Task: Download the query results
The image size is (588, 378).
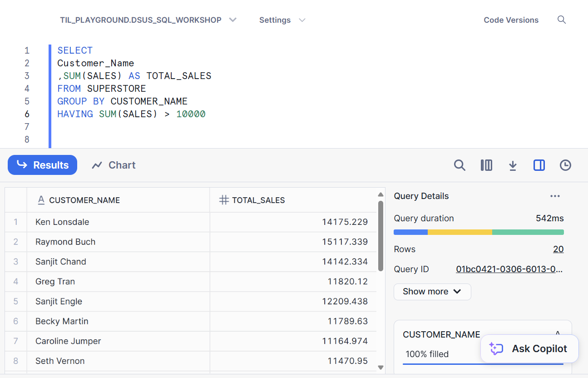Action: click(513, 165)
